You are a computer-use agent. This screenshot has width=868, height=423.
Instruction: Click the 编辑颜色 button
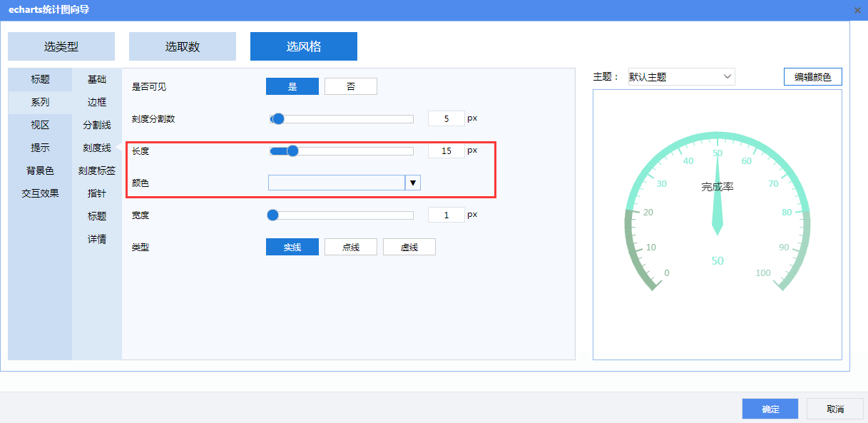pos(813,77)
